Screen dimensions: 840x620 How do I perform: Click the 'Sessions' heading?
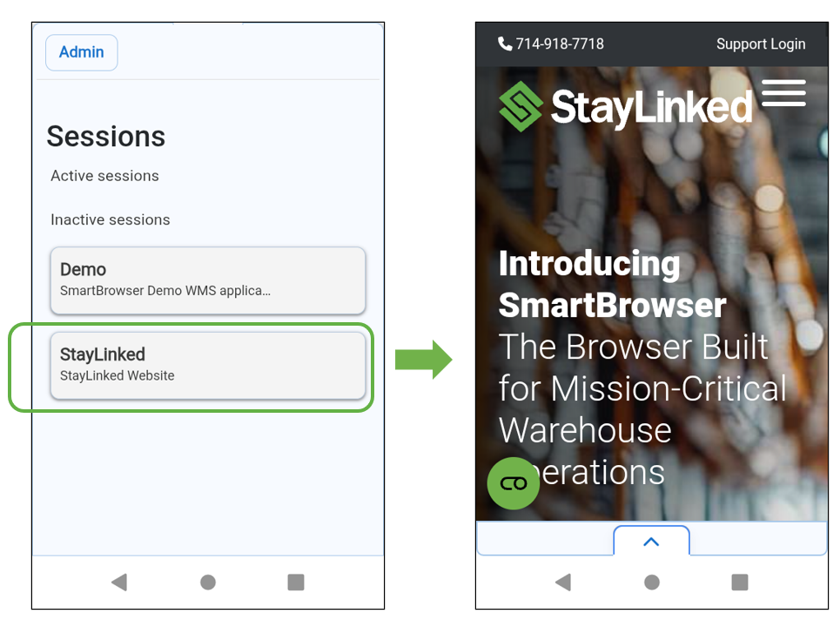(x=106, y=136)
